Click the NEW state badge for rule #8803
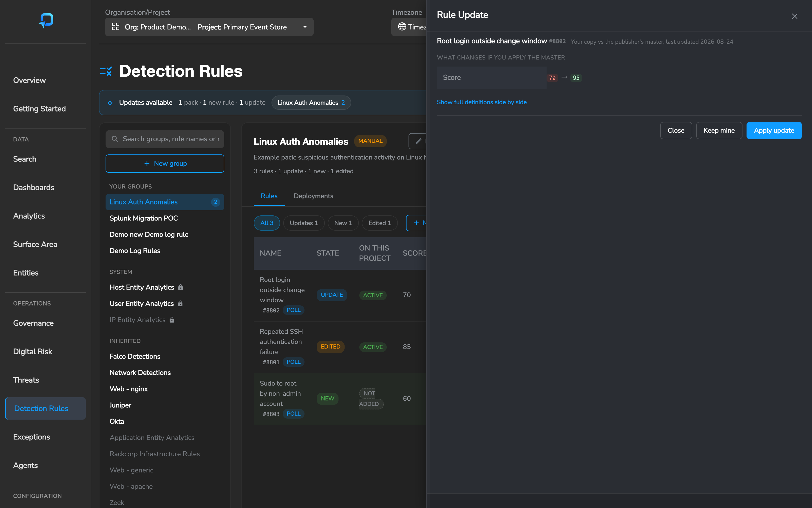This screenshot has height=508, width=812. [327, 399]
